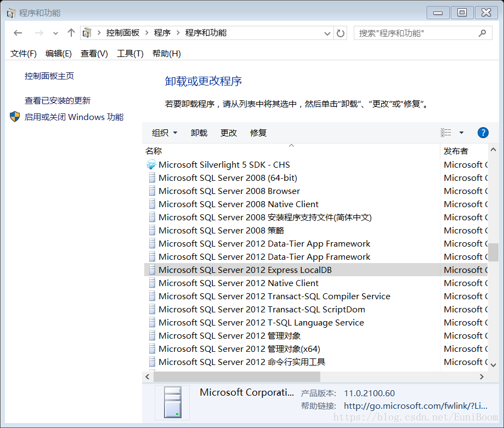
Task: Click the horizontal scrollbar left arrow
Action: tap(147, 376)
